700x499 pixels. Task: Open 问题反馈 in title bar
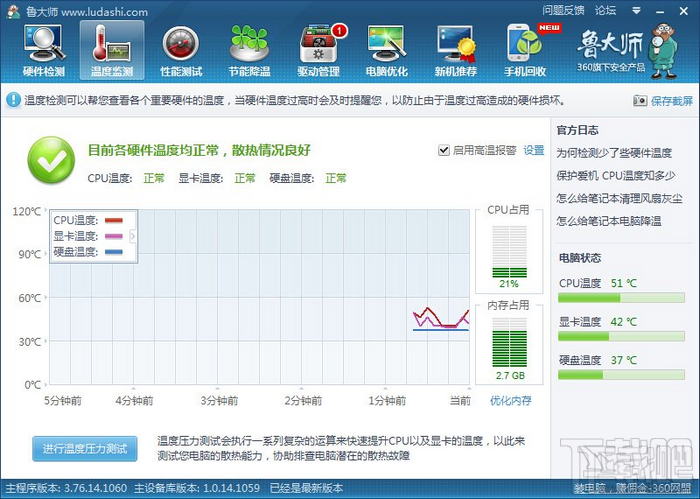(563, 10)
